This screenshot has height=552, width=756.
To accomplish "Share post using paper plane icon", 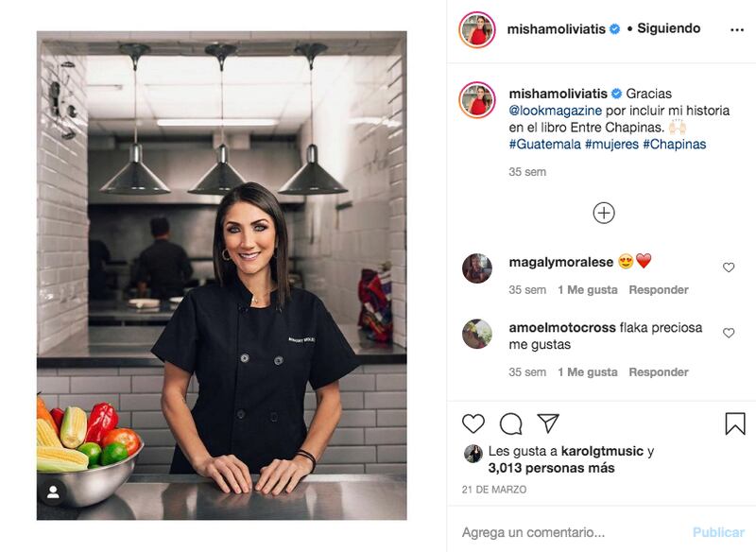I will pyautogui.click(x=548, y=423).
